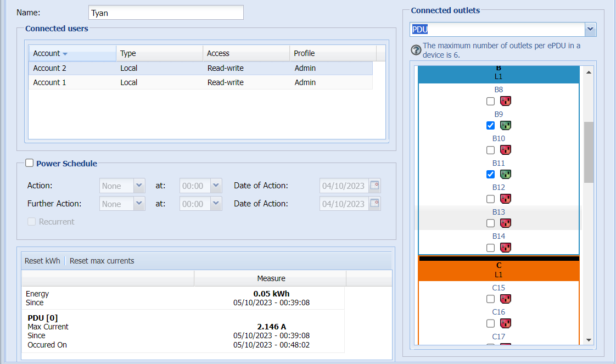Click the Type column header
The image size is (616, 364).
[160, 53]
